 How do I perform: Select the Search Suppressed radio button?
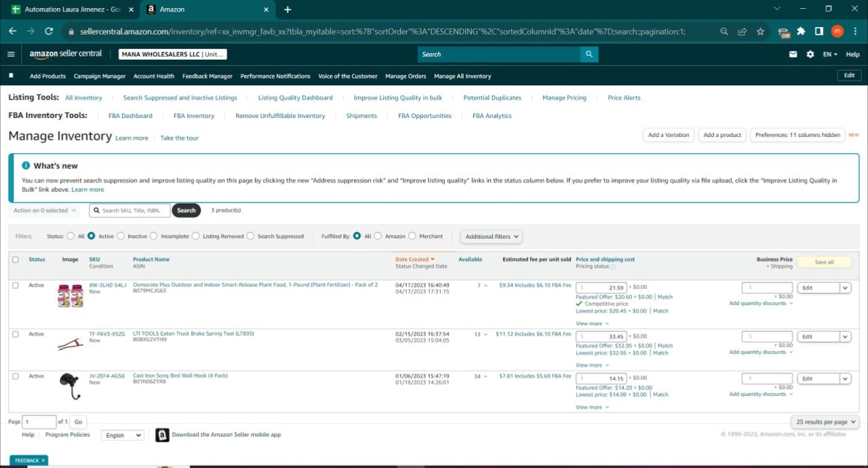pyautogui.click(x=250, y=236)
